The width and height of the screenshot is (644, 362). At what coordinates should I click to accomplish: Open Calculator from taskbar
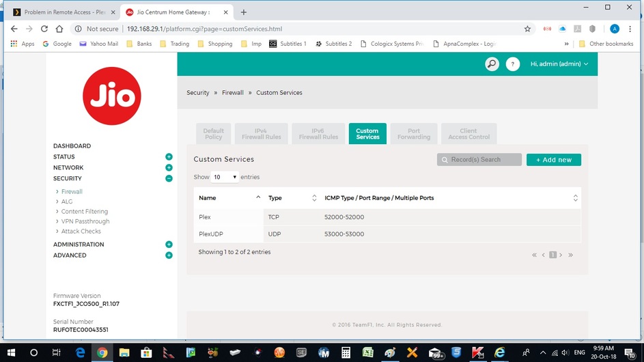346,352
